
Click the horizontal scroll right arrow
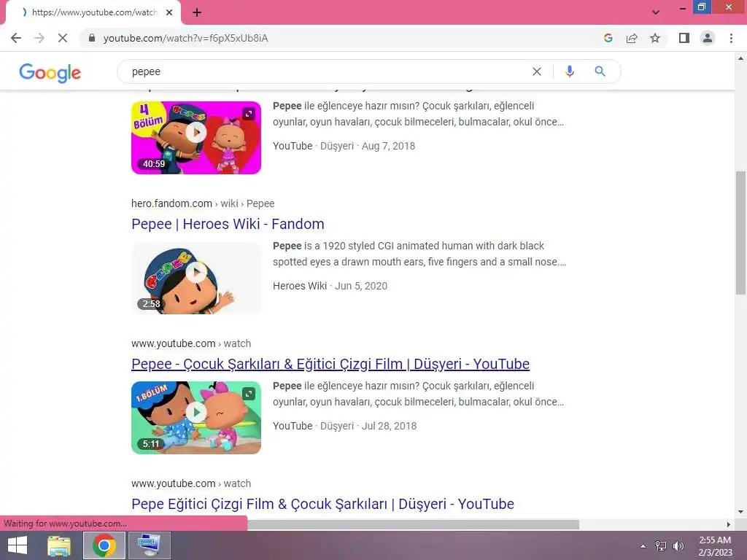click(x=729, y=524)
